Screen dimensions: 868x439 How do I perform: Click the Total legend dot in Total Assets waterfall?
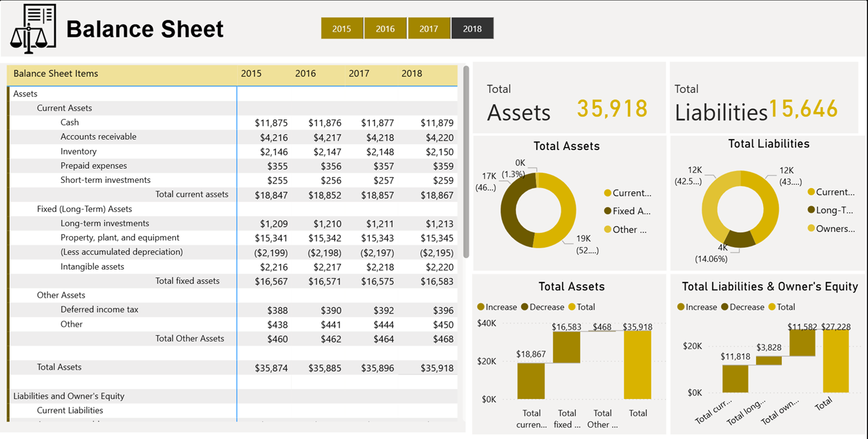point(572,306)
